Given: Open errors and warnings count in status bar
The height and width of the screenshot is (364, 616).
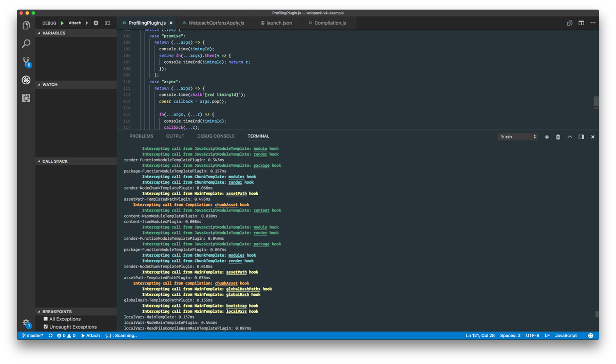Looking at the screenshot, I should pyautogui.click(x=66, y=335).
